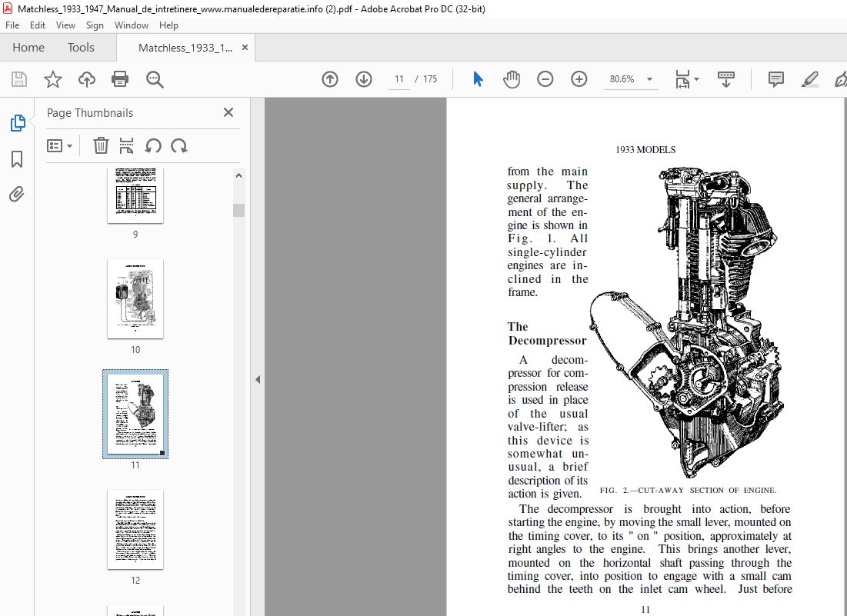The width and height of the screenshot is (847, 616).
Task: Activate the Hand pan tool
Action: pos(511,79)
